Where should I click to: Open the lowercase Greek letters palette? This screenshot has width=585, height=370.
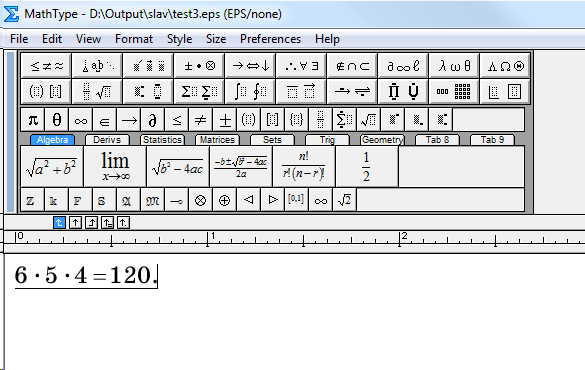(455, 66)
